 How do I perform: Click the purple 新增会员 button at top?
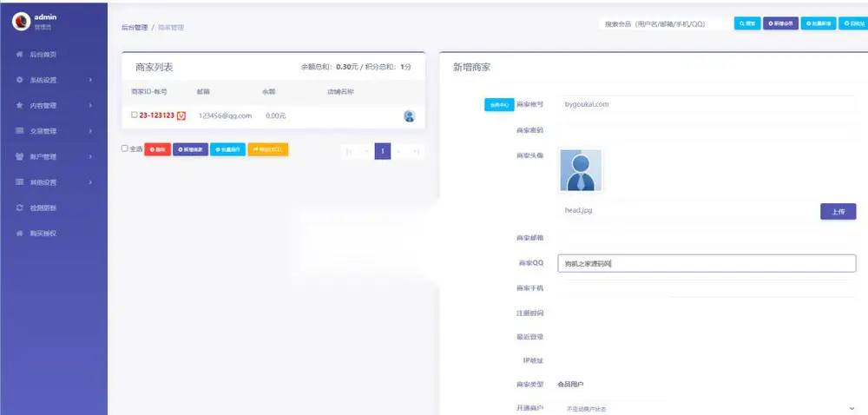point(780,23)
